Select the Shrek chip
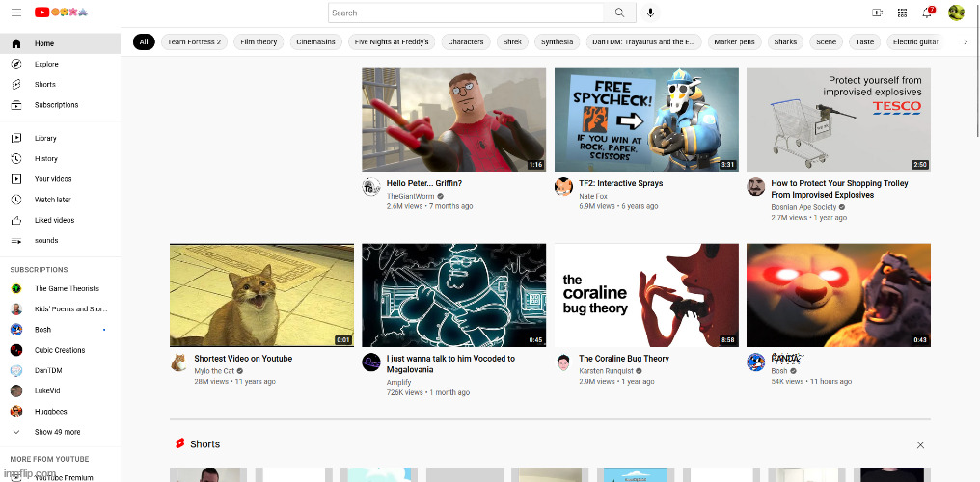This screenshot has height=482, width=980. click(512, 41)
